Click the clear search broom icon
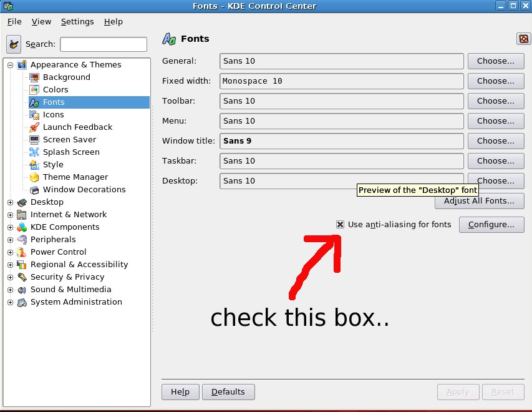This screenshot has height=412, width=532. (x=14, y=44)
